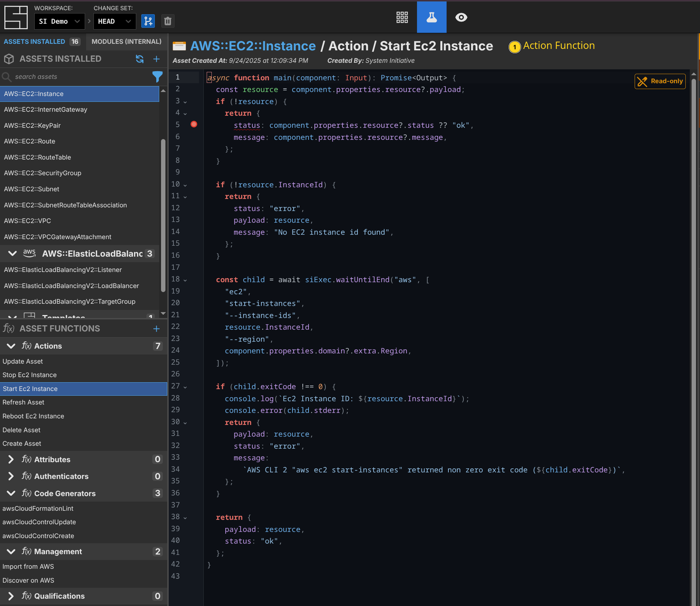Switch to Assets Installed tab
The width and height of the screenshot is (700, 606).
coord(34,42)
